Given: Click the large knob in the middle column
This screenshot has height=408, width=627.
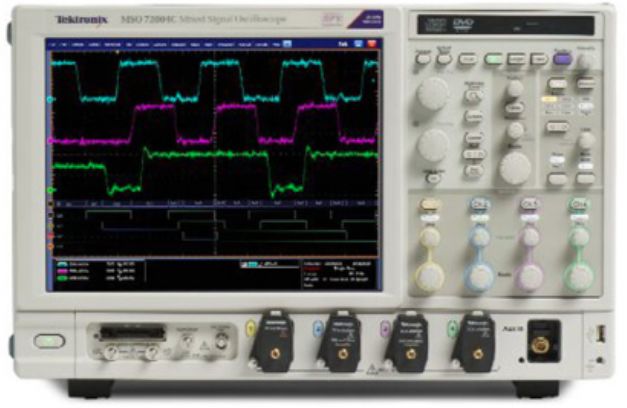Looking at the screenshot, I should [x=515, y=168].
